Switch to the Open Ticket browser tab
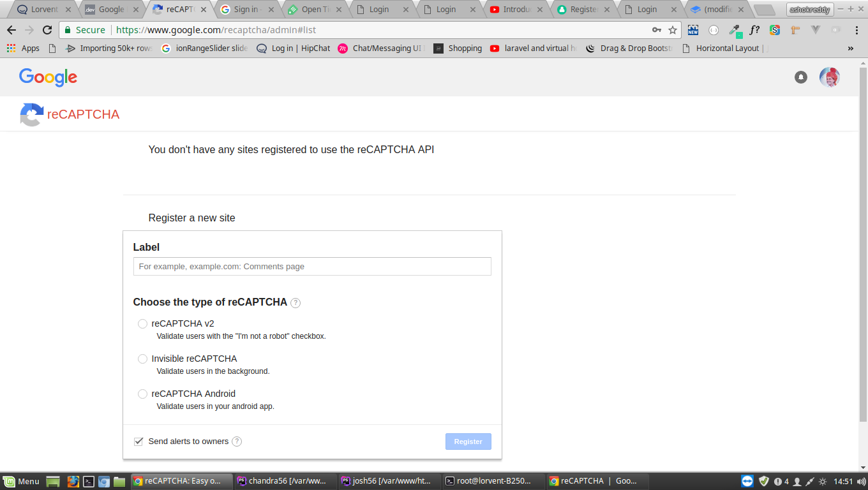Viewport: 868px width, 490px height. point(312,10)
